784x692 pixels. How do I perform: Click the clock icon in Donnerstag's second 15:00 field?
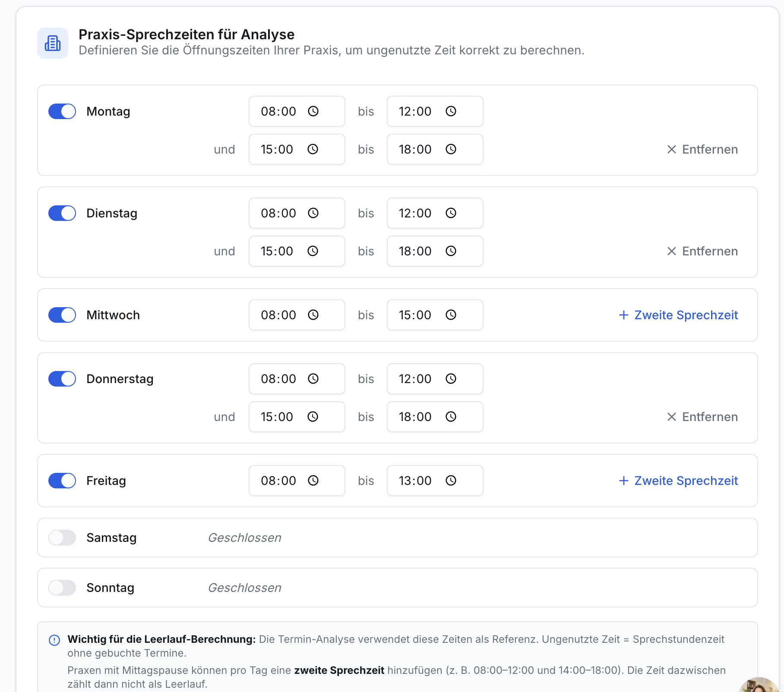click(313, 417)
